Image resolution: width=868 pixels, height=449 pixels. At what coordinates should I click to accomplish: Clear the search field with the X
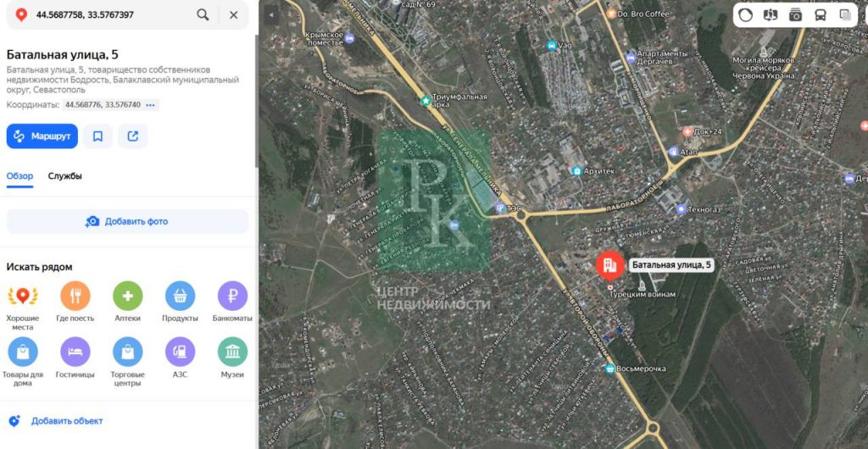point(233,15)
